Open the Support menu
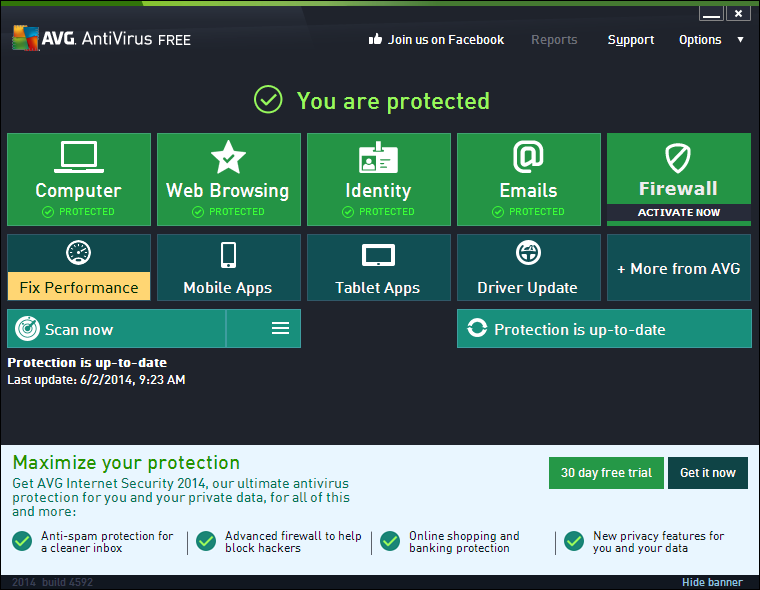The image size is (760, 590). (630, 40)
